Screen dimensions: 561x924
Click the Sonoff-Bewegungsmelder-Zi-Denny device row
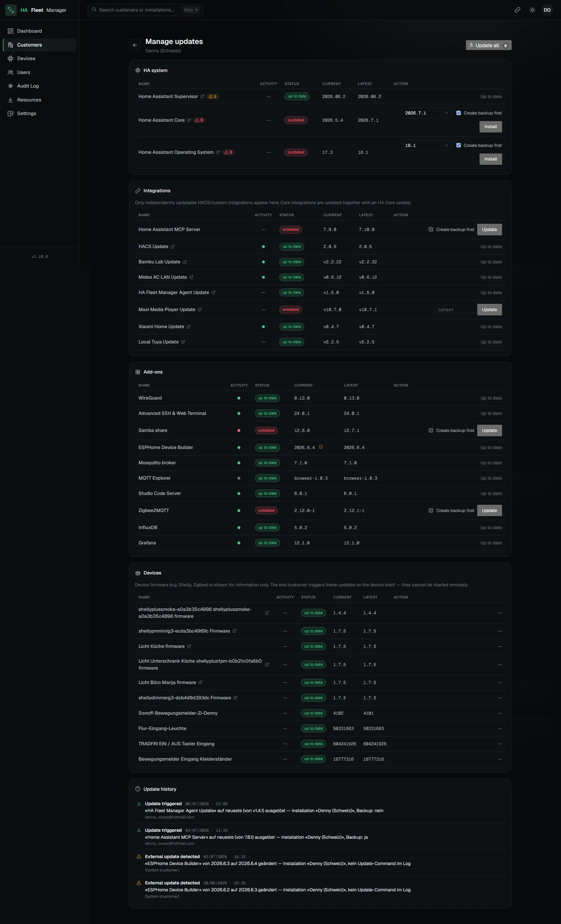[320, 713]
